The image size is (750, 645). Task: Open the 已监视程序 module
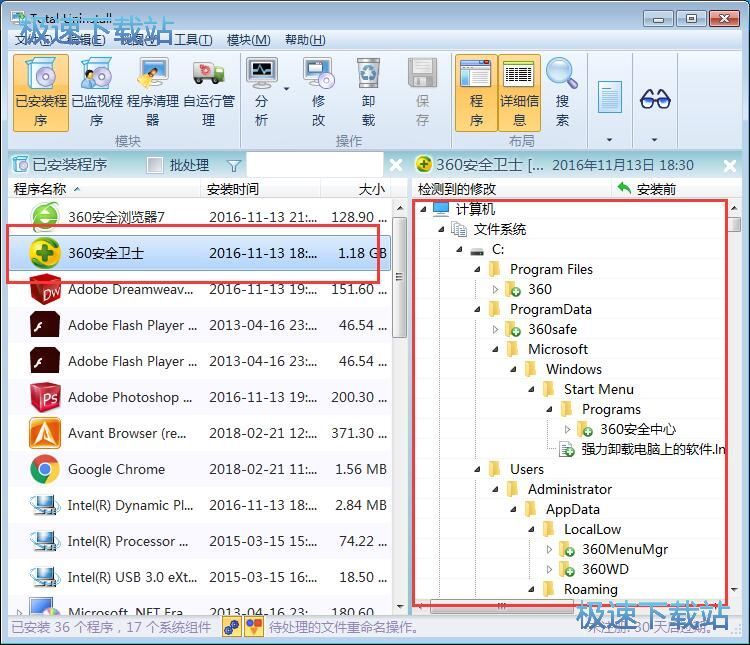(x=97, y=92)
